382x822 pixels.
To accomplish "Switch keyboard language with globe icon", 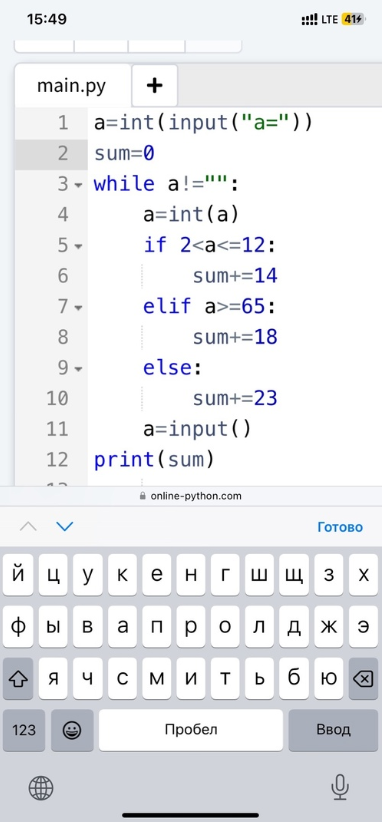I will tap(41, 788).
